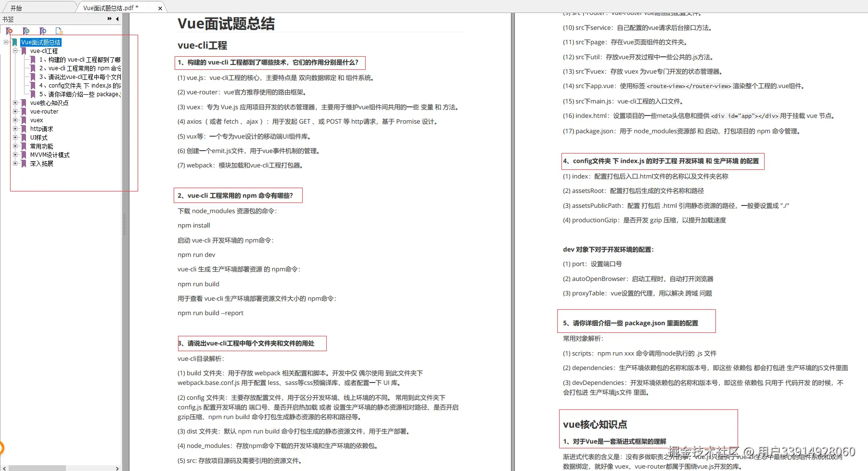Close the Vue面试题总结.pdf tab
The height and width of the screenshot is (471, 868).
tap(160, 8)
